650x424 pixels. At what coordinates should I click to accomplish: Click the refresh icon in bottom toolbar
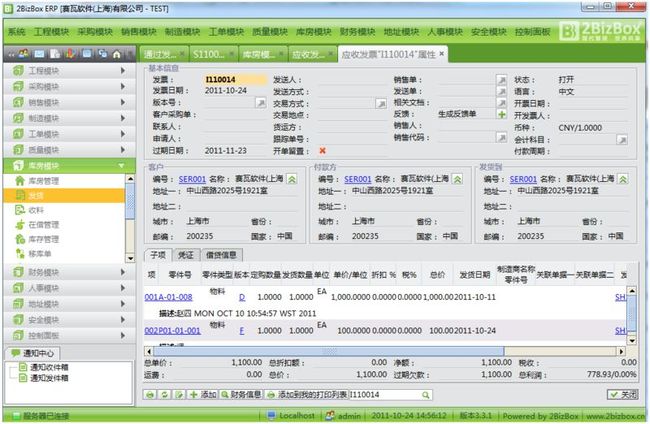click(165, 395)
